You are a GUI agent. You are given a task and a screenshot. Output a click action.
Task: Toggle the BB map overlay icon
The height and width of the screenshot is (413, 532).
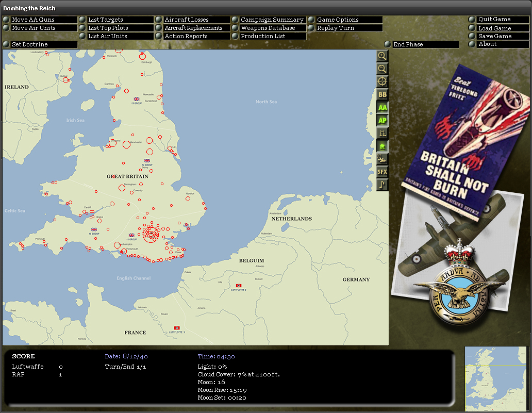coord(382,95)
